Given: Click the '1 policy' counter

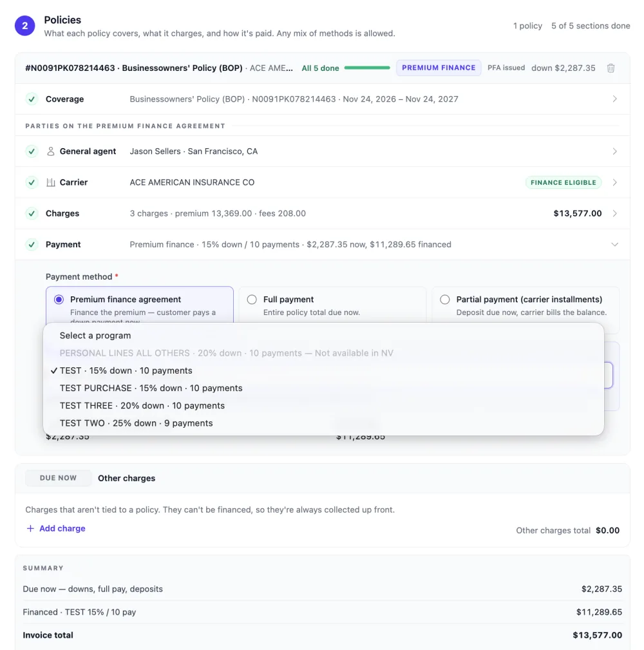Looking at the screenshot, I should click(x=527, y=26).
